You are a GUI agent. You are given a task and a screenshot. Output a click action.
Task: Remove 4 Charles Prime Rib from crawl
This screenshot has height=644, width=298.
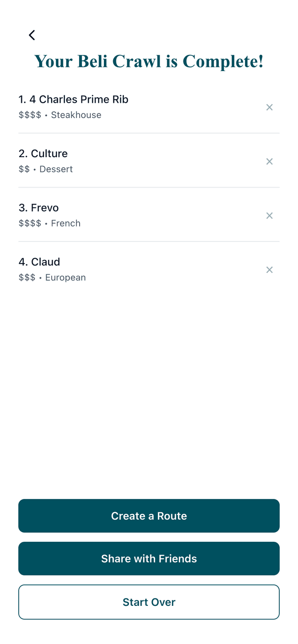click(x=269, y=107)
